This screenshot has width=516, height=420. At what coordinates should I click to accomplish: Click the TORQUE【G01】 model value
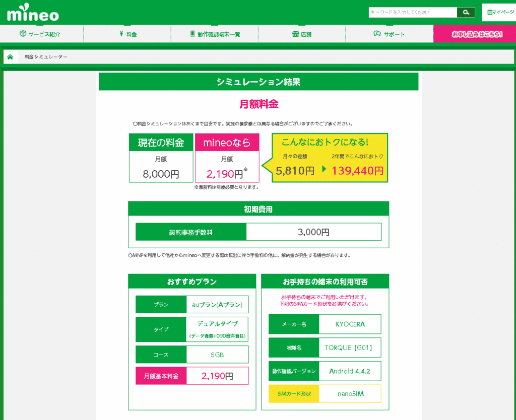[x=350, y=347]
